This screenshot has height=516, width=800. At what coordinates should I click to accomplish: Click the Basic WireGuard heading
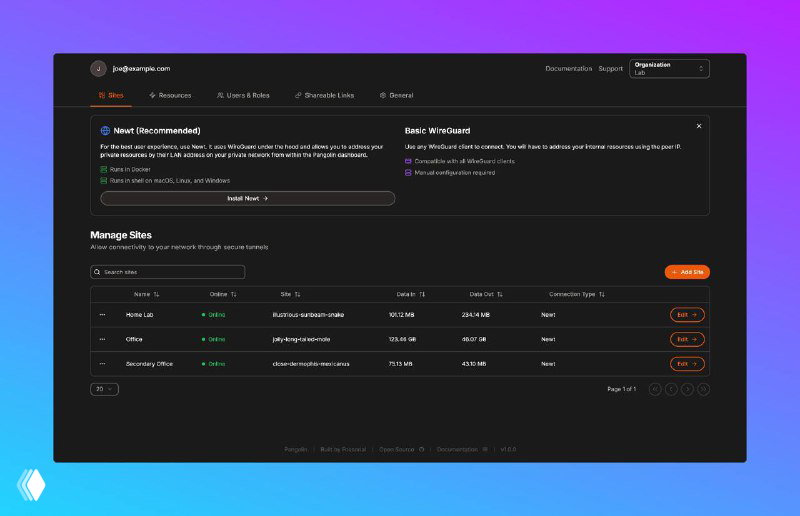437,131
